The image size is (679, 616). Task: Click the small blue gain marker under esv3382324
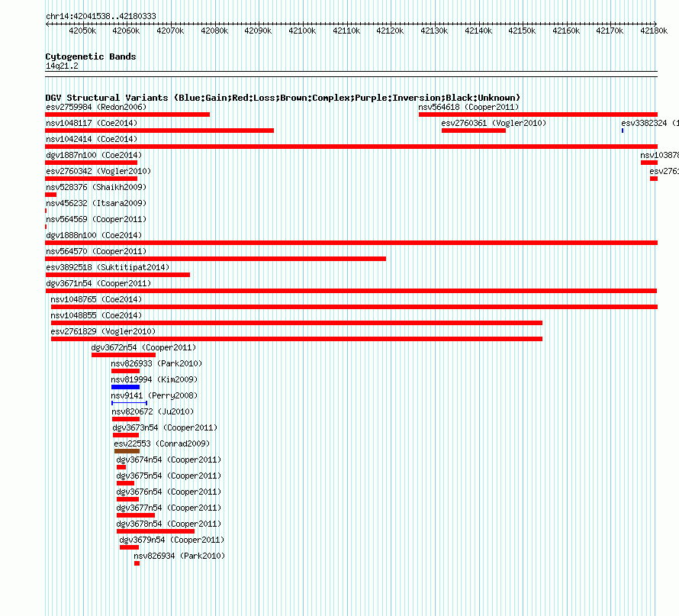(623, 131)
